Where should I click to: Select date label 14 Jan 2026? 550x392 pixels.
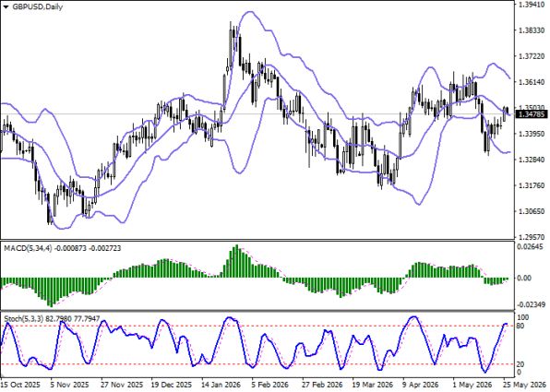(x=221, y=385)
